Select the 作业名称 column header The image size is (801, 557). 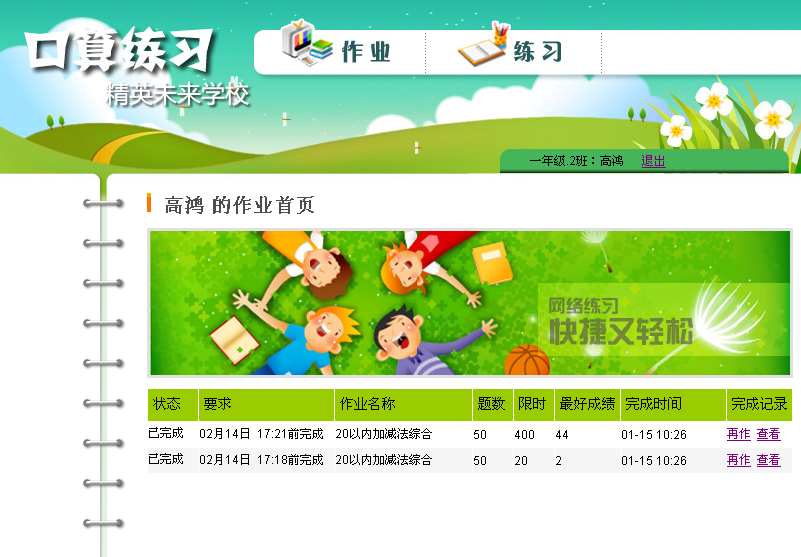pos(368,405)
